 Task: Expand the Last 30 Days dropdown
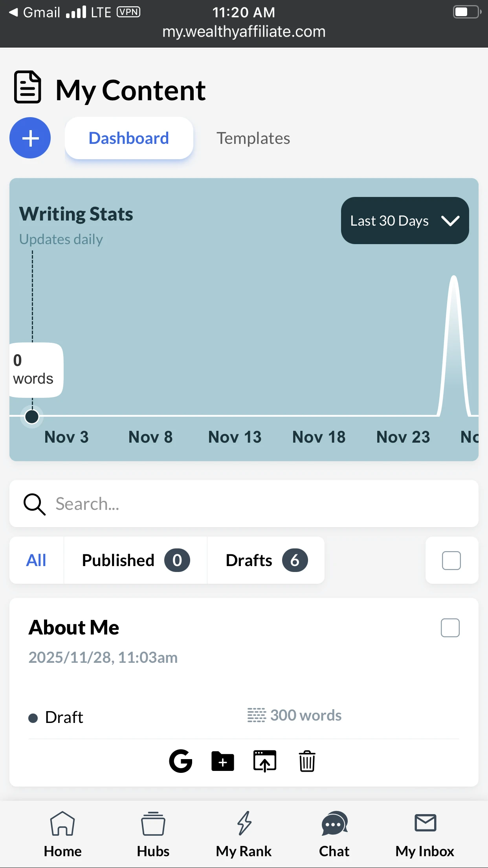[x=405, y=221]
